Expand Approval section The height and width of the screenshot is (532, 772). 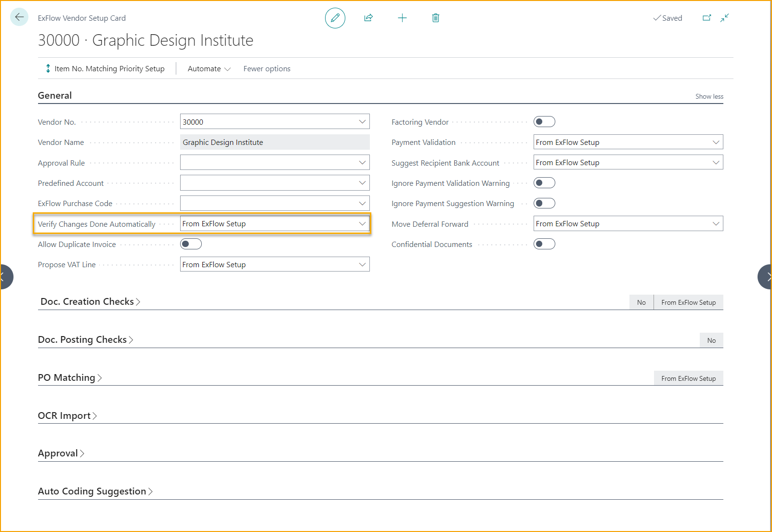tap(61, 453)
